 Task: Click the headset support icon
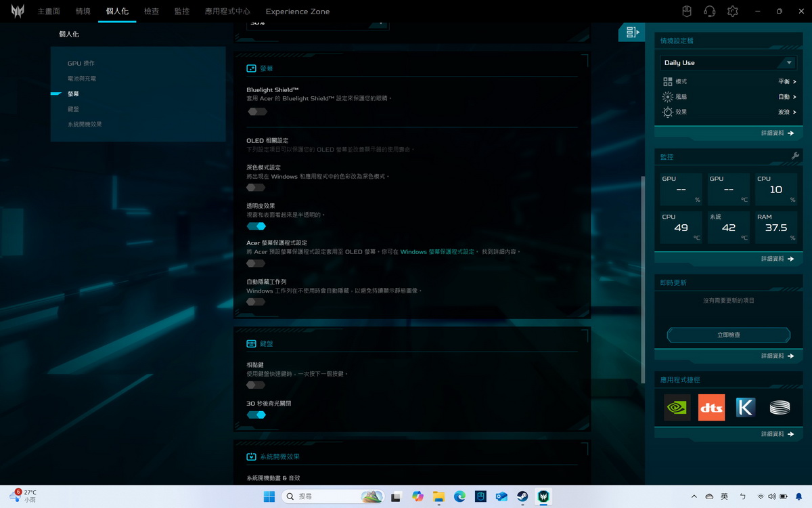tap(709, 12)
